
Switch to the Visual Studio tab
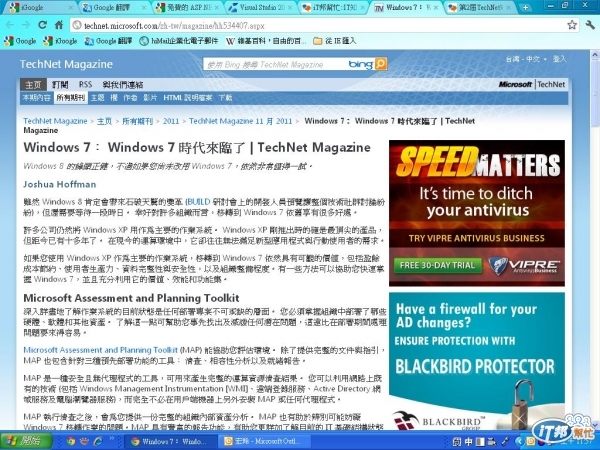pos(259,7)
